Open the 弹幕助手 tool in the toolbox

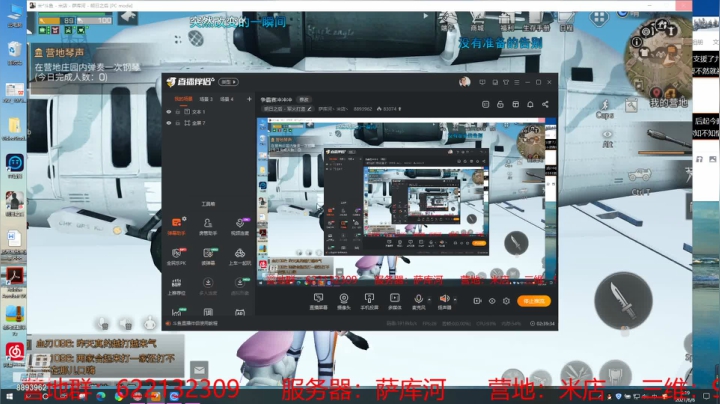pos(177,226)
